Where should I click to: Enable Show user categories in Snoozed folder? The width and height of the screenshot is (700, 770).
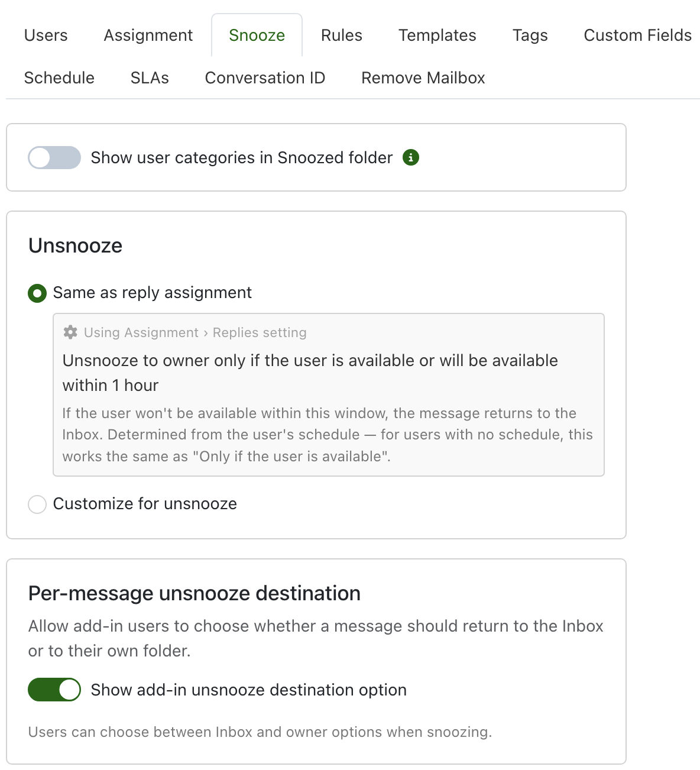click(x=54, y=158)
